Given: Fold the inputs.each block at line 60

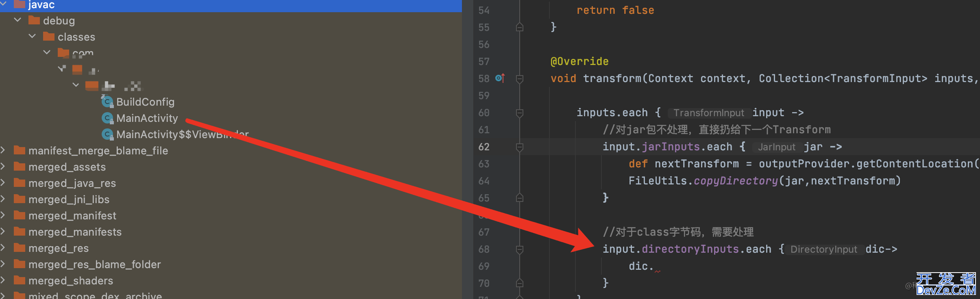Looking at the screenshot, I should [519, 113].
